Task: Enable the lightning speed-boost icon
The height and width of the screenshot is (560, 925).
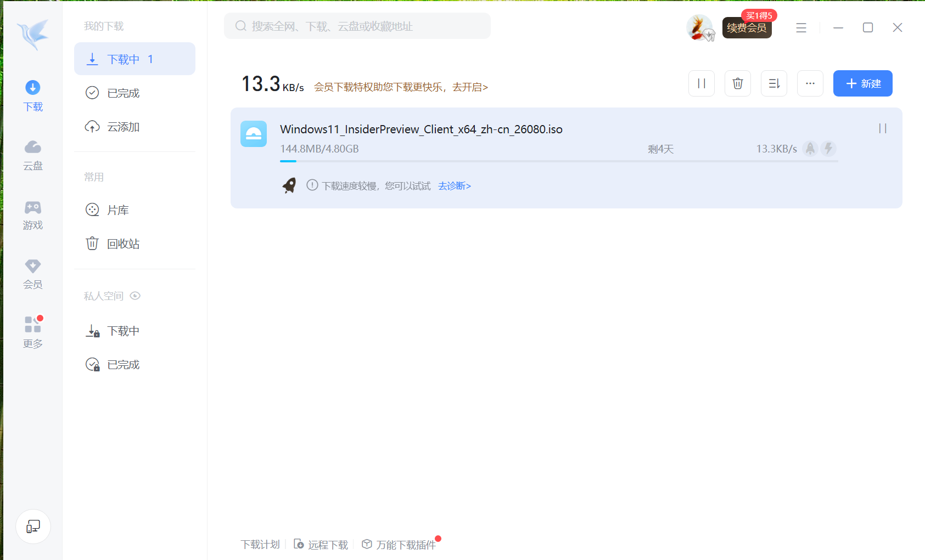Action: coord(828,149)
